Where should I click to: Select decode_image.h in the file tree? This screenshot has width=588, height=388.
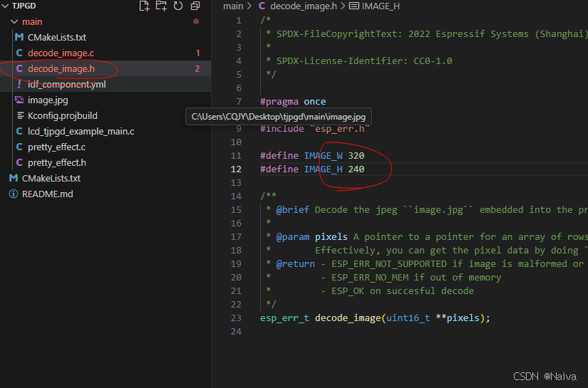tap(61, 69)
